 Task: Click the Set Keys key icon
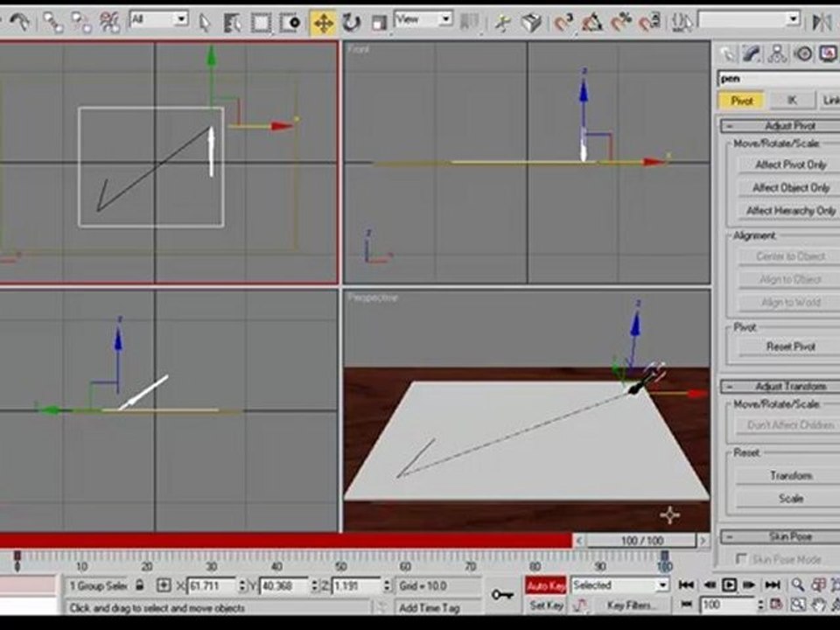coord(502,595)
